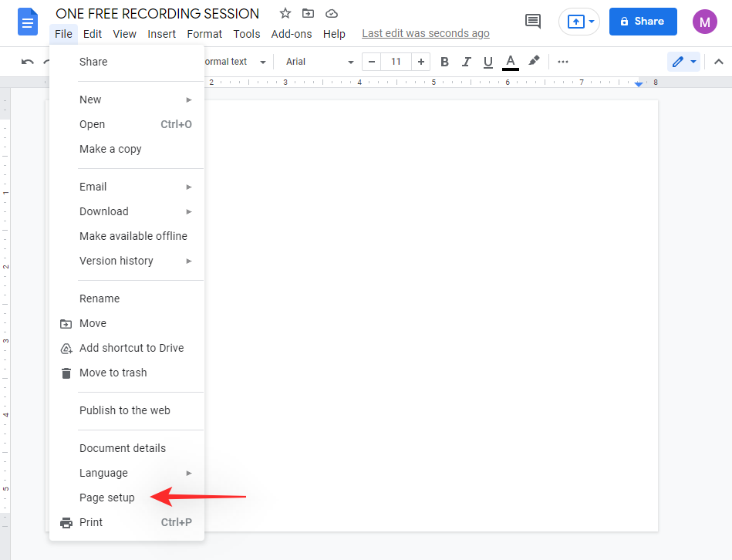This screenshot has height=560, width=732.
Task: Click the undo arrow in toolbar
Action: (x=28, y=62)
